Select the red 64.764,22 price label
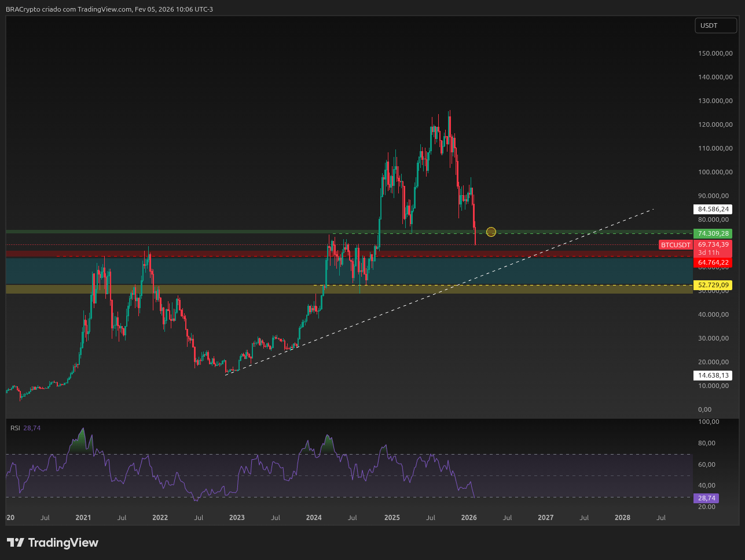Viewport: 745px width, 560px height. point(713,263)
